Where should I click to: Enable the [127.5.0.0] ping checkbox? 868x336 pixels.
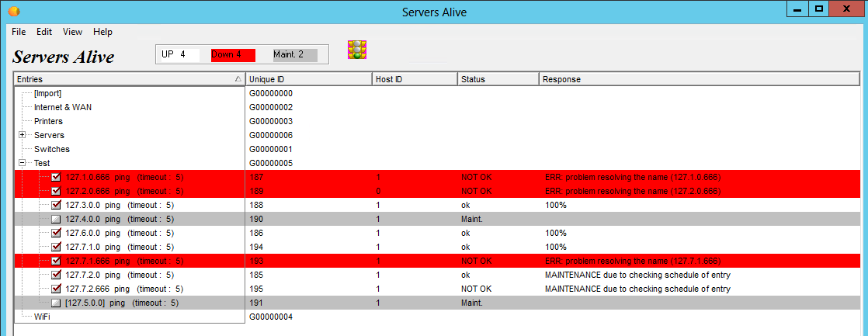[x=56, y=303]
